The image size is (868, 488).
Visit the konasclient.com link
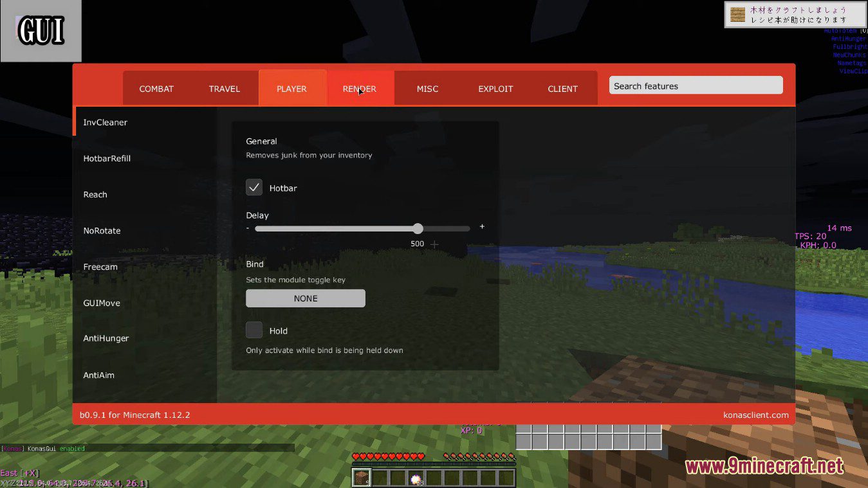(755, 415)
